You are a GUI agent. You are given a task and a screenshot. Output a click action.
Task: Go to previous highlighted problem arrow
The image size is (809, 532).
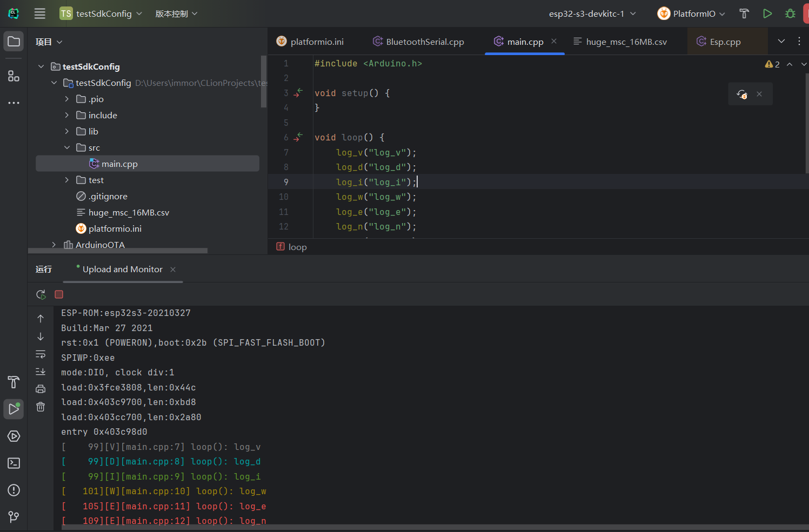[x=790, y=64]
